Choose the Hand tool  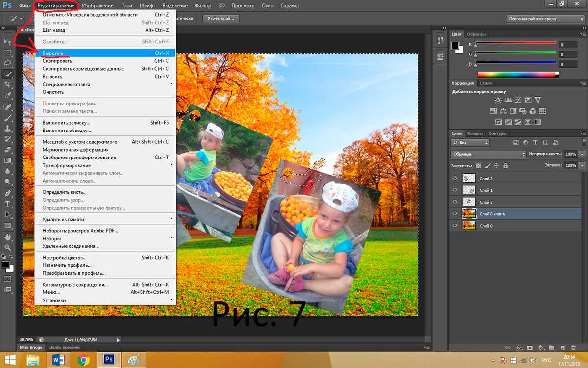8,237
